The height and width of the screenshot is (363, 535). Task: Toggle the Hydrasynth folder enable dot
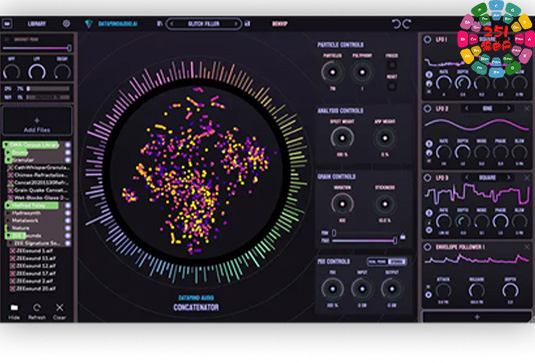68,213
